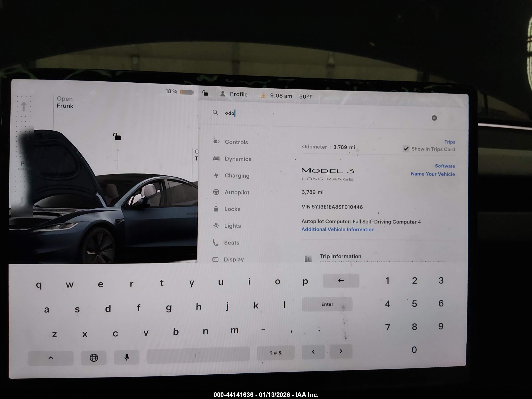
Task: Tap the upward gear arrow on left edge
Action: pos(24,106)
